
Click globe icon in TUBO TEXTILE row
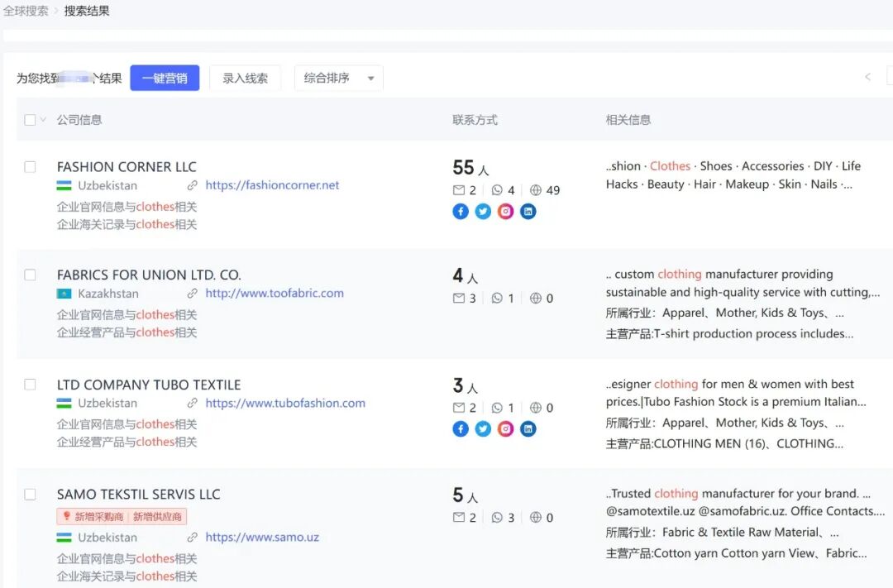pyautogui.click(x=535, y=408)
